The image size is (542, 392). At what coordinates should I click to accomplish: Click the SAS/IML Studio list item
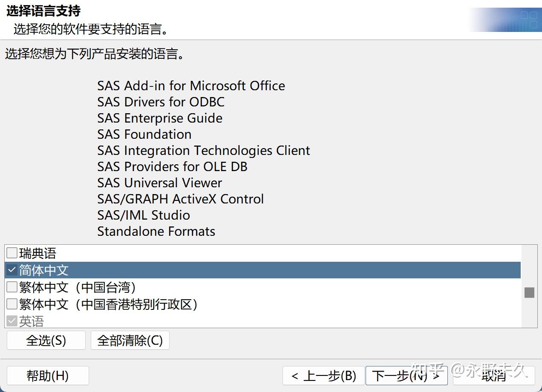click(x=144, y=215)
